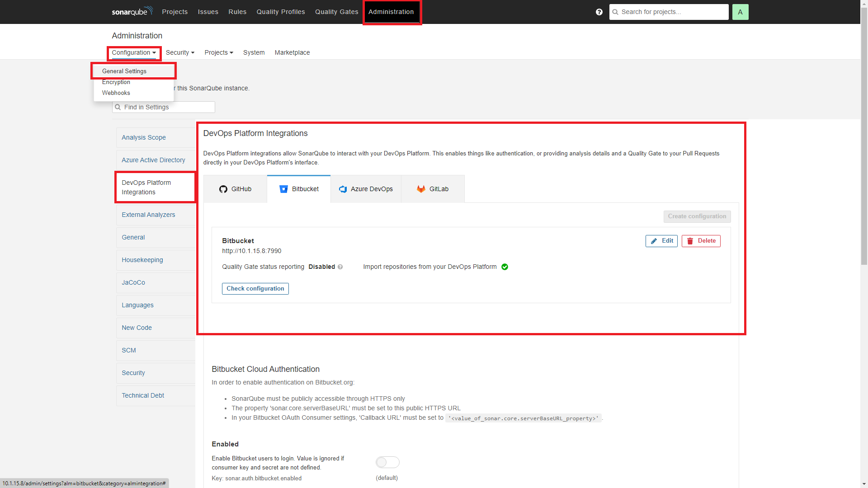The image size is (868, 488).
Task: Click Delete for Bitbucket configuration
Action: (701, 241)
